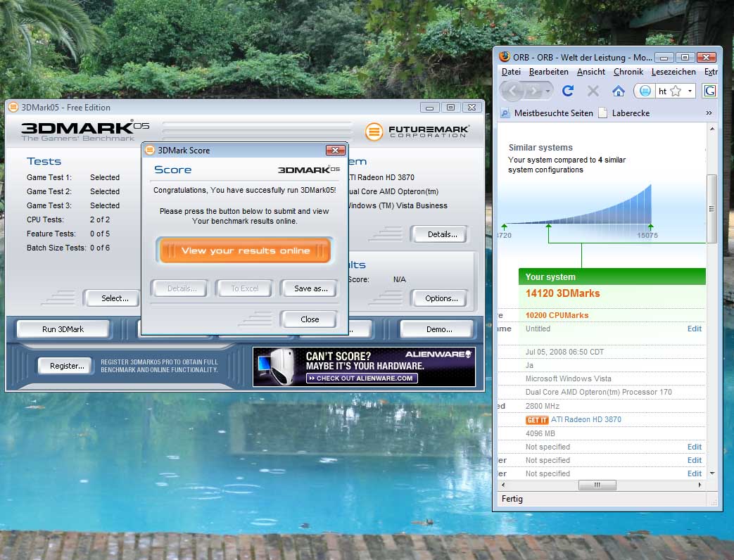Viewport: 734px width, 560px height.
Task: Click the bookmark star in address bar
Action: click(676, 91)
